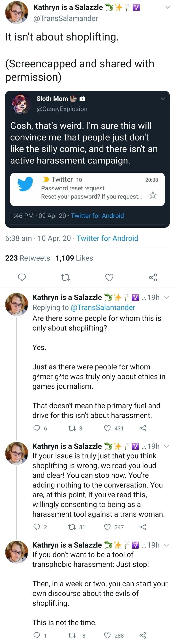Reply to the main tweet via speech bubble
The width and height of the screenshot is (175, 644).
point(22,277)
